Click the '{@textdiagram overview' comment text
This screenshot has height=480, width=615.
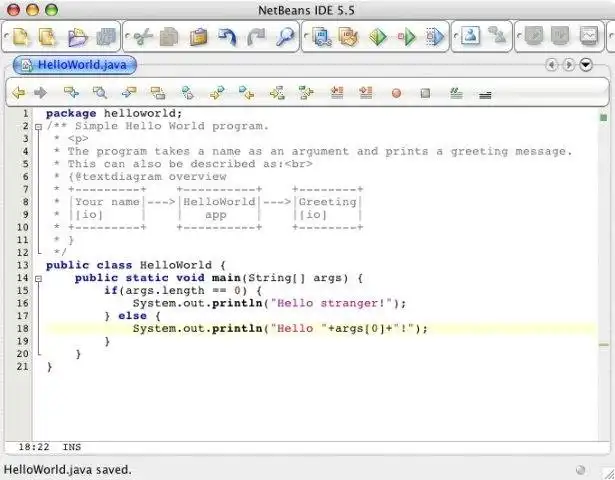click(147, 177)
